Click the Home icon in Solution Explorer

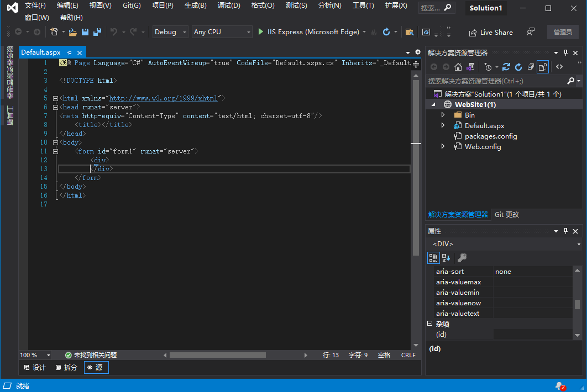[x=458, y=67]
